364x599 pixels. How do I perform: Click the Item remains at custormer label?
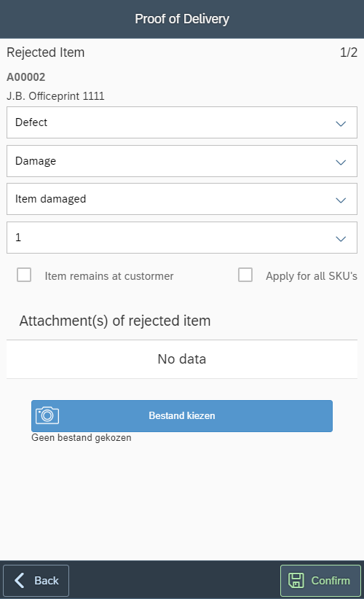click(x=109, y=275)
